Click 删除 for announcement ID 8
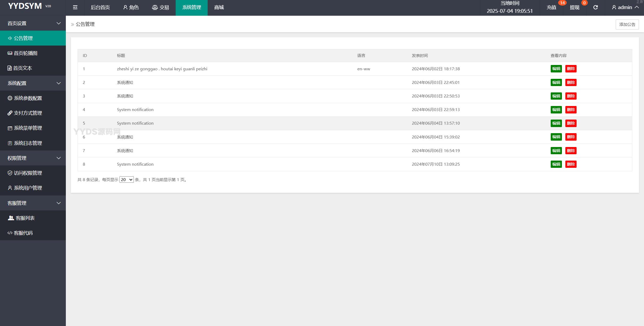The image size is (644, 326). click(x=571, y=164)
